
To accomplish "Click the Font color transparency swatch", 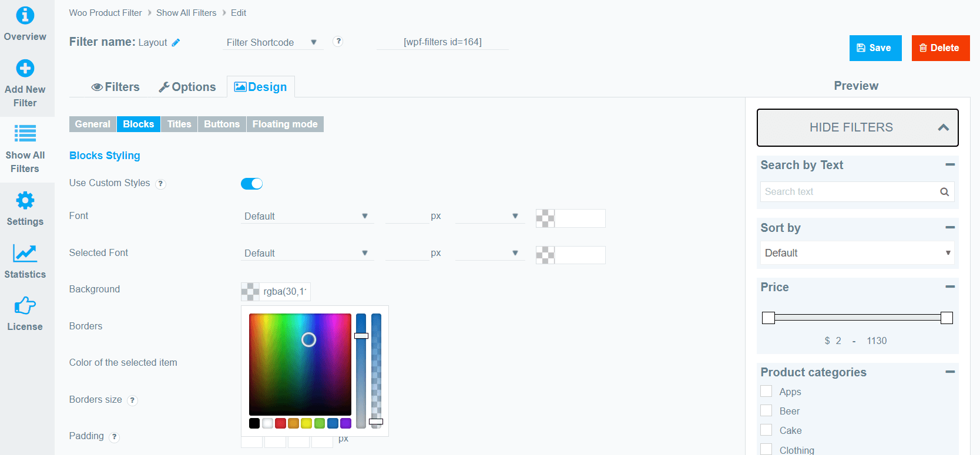I will [x=545, y=218].
